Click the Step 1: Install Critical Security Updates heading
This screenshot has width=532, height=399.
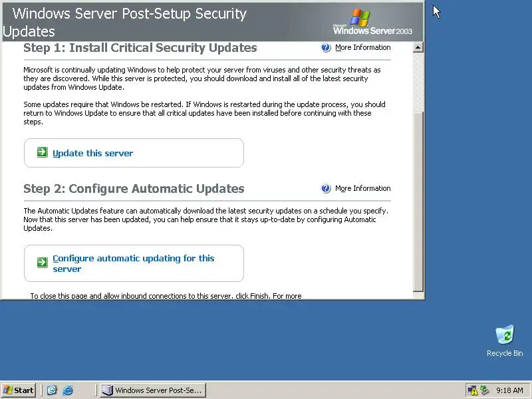140,48
